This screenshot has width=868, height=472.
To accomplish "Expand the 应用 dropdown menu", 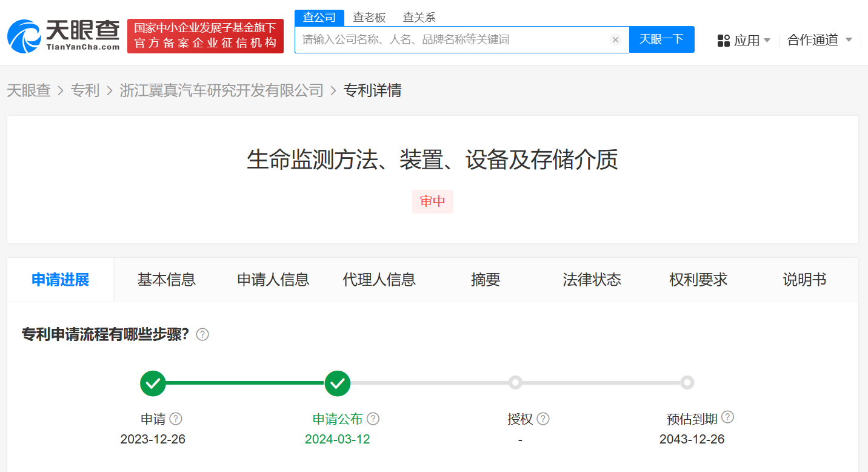I will tap(767, 41).
